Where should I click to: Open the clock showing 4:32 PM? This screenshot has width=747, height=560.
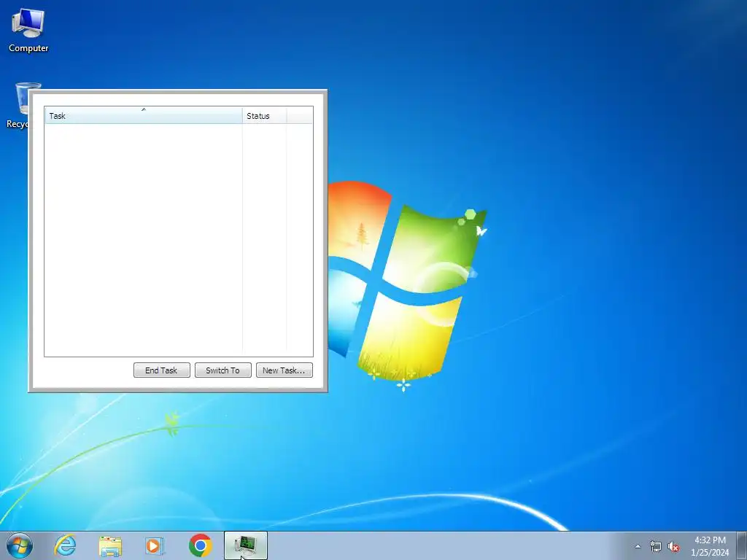tap(710, 546)
